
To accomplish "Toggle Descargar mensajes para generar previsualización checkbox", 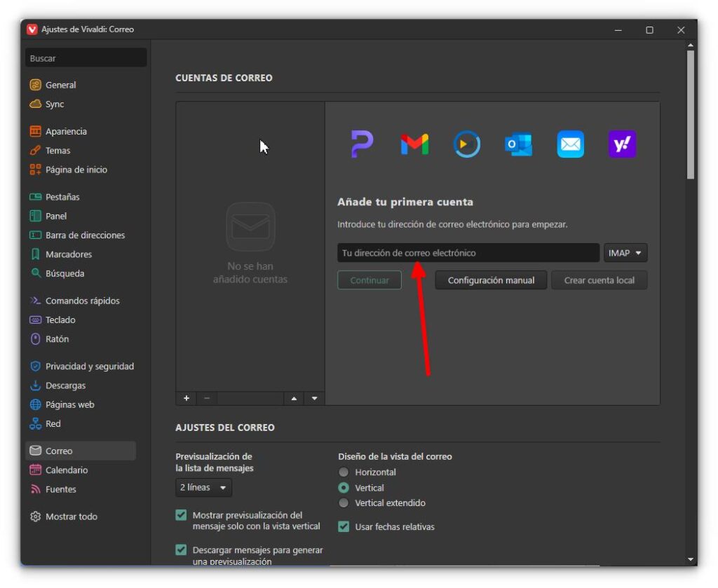I will tap(181, 550).
